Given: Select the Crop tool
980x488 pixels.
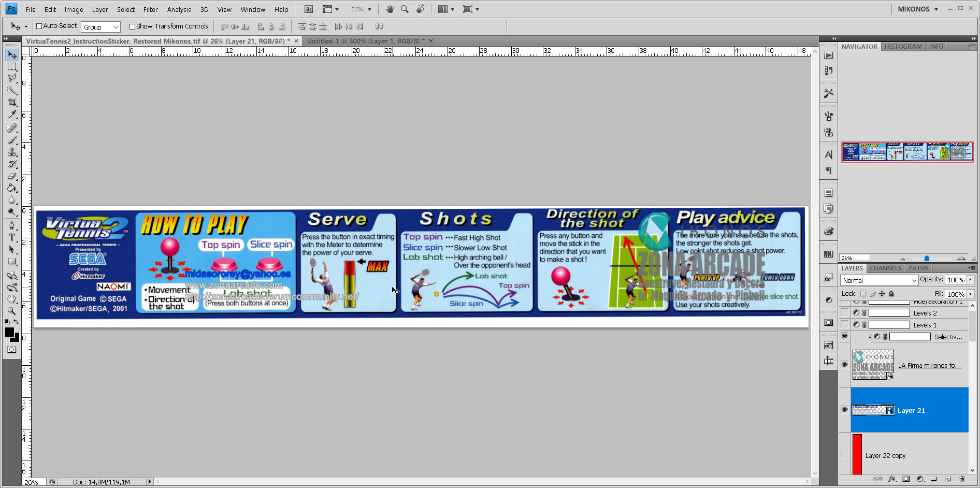Looking at the screenshot, I should tap(11, 103).
